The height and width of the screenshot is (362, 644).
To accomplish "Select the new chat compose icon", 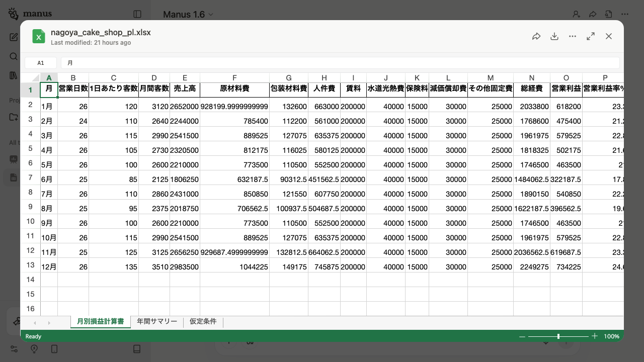I will point(14,37).
